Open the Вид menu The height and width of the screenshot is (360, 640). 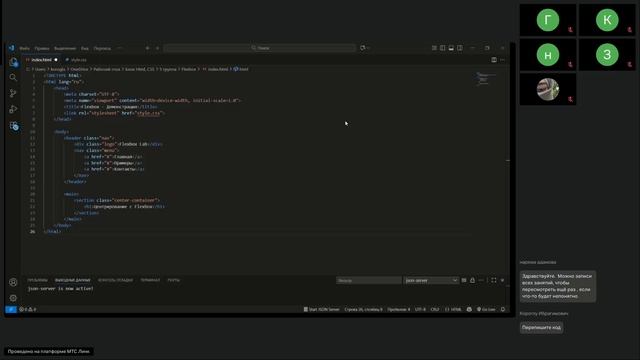pos(84,48)
